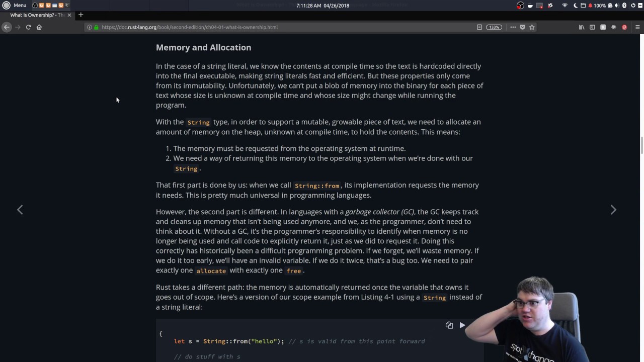Click the coffee cup tray icon

530,6
